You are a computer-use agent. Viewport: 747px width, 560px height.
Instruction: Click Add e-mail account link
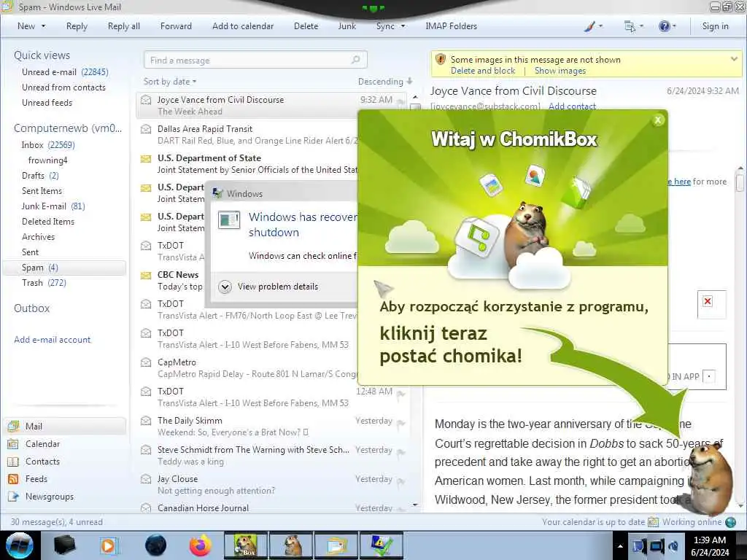[53, 340]
